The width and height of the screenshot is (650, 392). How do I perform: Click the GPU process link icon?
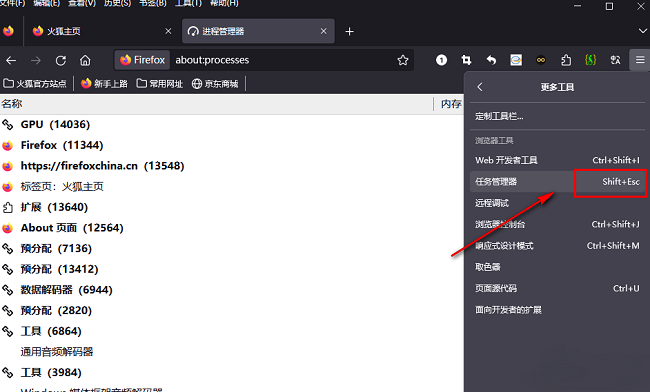coord(7,124)
